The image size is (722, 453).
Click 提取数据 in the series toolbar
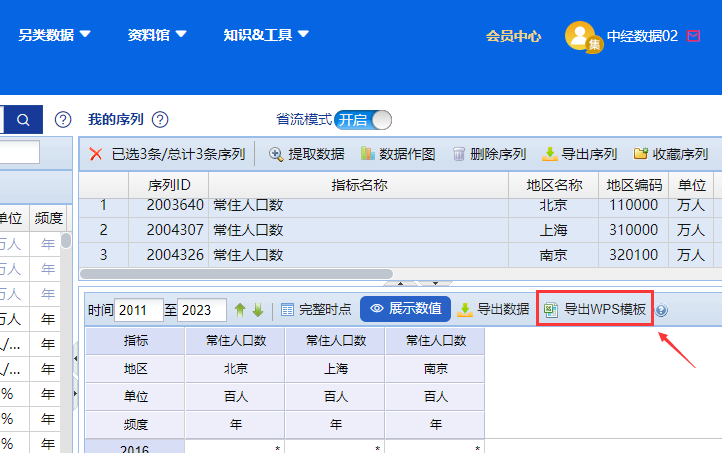[x=306, y=154]
